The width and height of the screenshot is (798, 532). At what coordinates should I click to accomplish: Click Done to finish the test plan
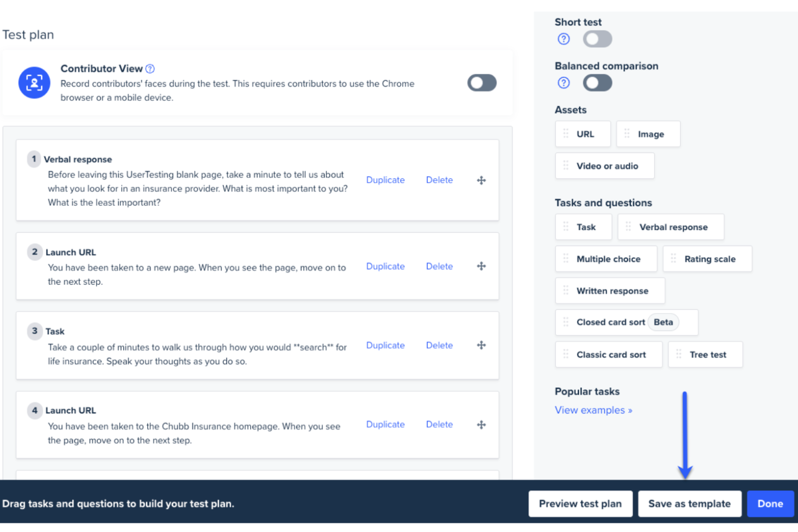pyautogui.click(x=770, y=503)
